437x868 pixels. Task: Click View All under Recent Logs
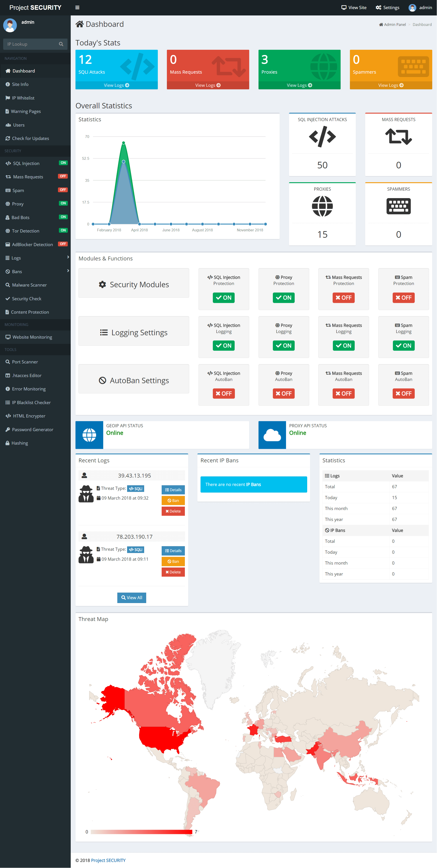click(x=131, y=597)
